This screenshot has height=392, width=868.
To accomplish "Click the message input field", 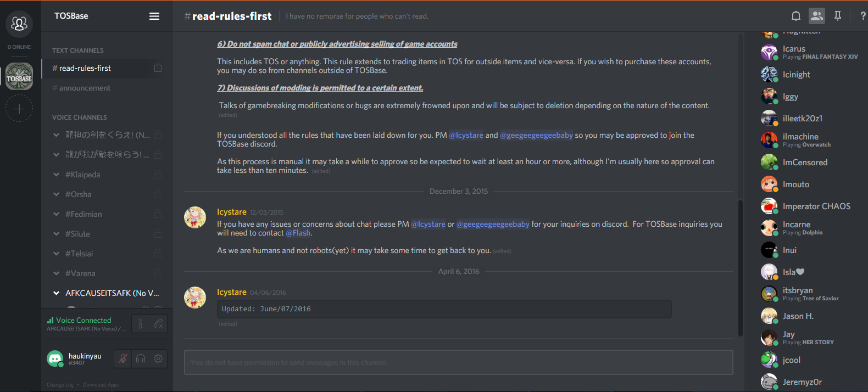I will coord(458,362).
